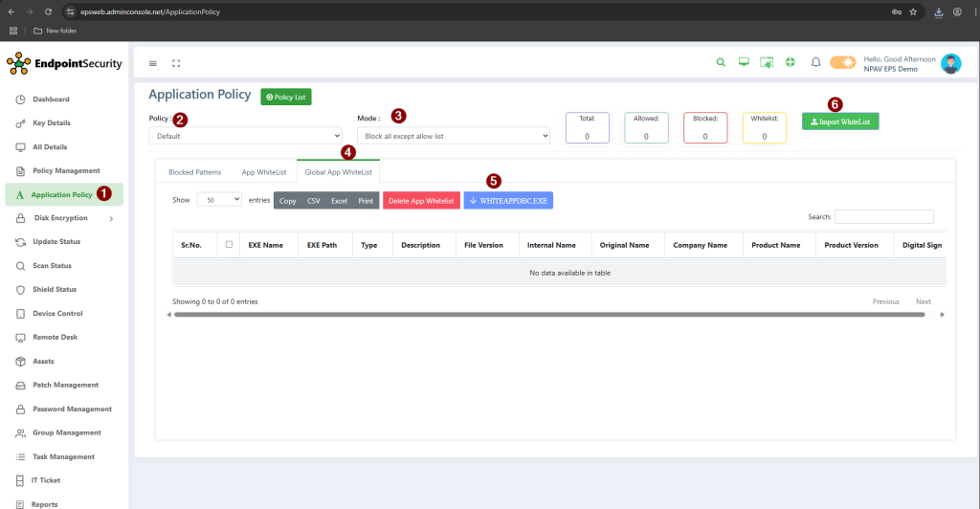The image size is (980, 509).
Task: Click the green lifebuoy support icon
Action: coord(791,63)
